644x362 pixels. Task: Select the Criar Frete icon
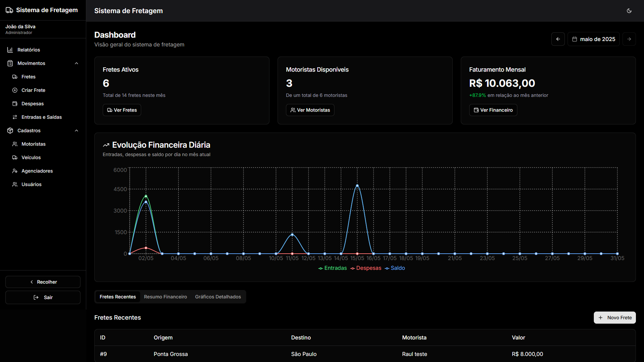tap(15, 90)
